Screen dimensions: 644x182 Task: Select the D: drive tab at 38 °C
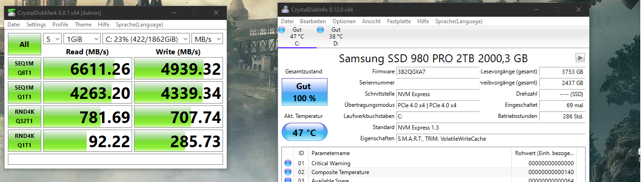pyautogui.click(x=336, y=37)
